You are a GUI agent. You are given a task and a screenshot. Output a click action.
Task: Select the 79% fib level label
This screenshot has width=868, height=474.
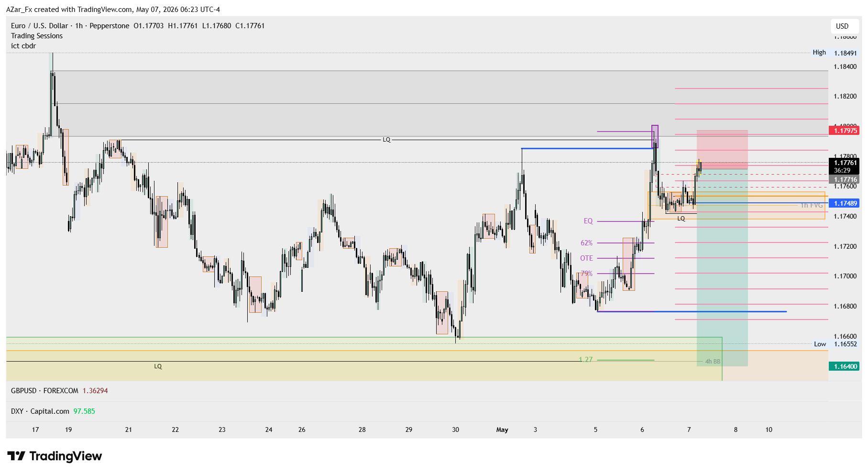[586, 274]
